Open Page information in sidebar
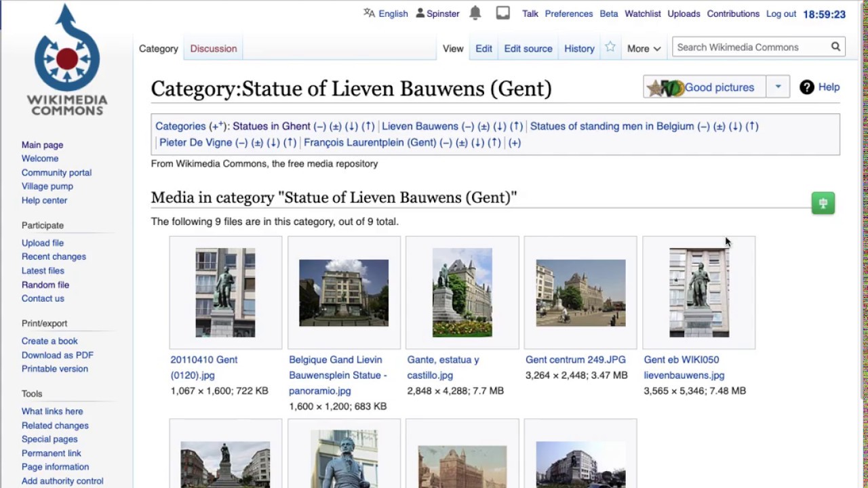This screenshot has height=488, width=868. tap(55, 467)
